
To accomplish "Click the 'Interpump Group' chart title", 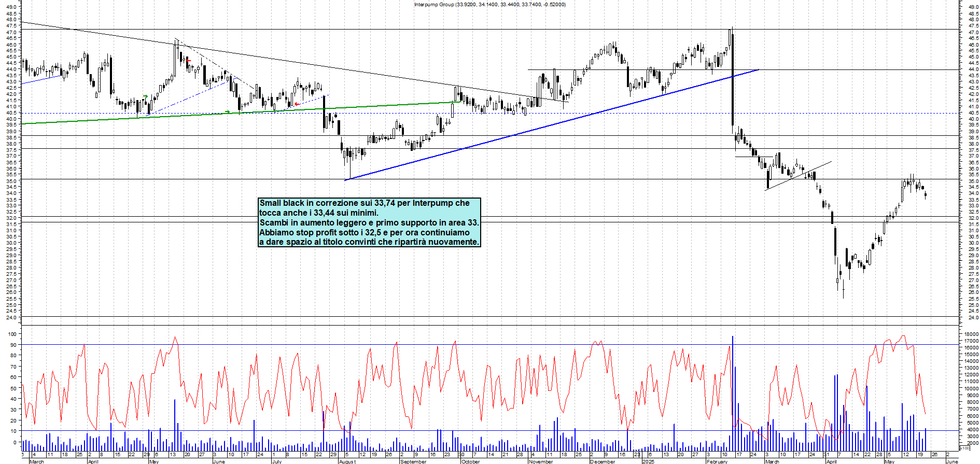I will point(434,5).
